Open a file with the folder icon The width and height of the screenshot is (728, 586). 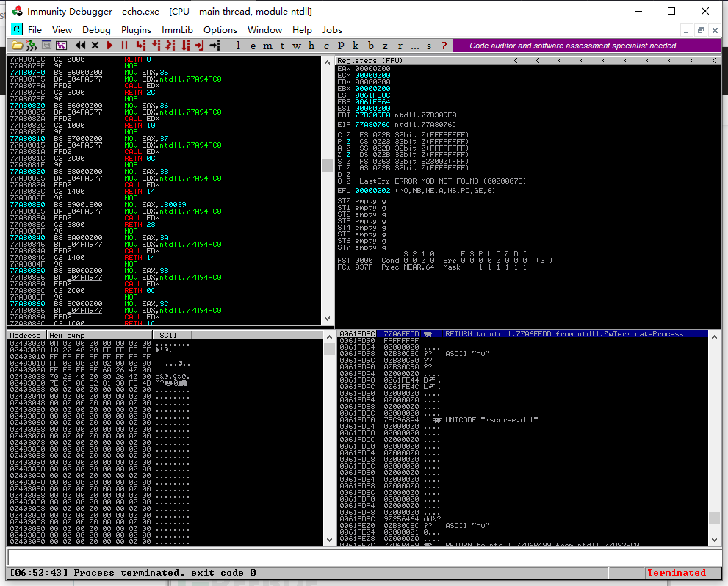coord(17,46)
